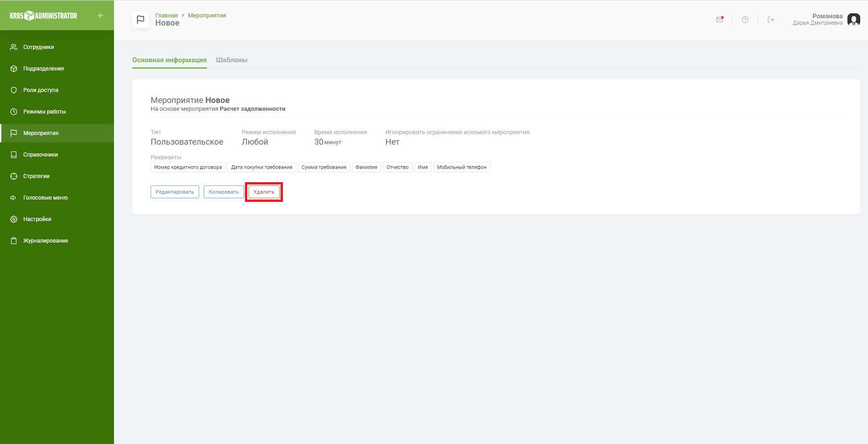Click the help question mark icon
868x444 pixels.
(x=745, y=20)
